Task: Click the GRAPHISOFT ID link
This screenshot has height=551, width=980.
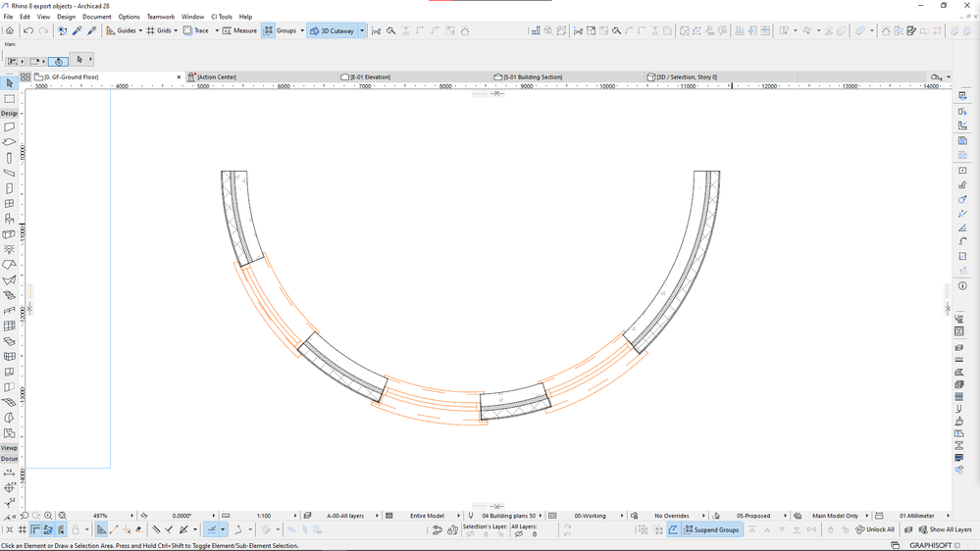Action: (934, 545)
